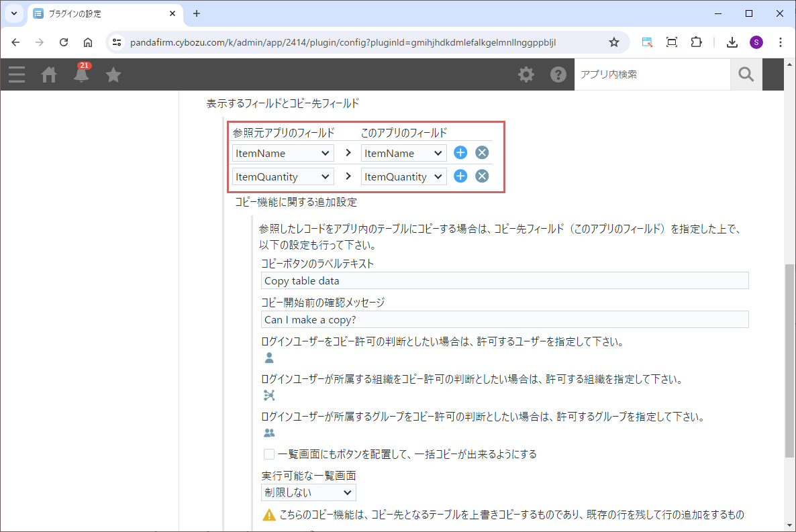This screenshot has width=796, height=532.
Task: Expand the 制限しない list view dropdown
Action: [x=308, y=492]
